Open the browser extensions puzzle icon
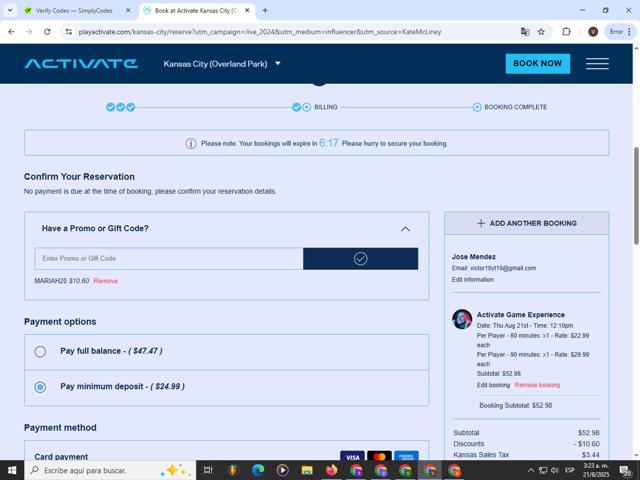This screenshot has width=640, height=480. (x=566, y=32)
